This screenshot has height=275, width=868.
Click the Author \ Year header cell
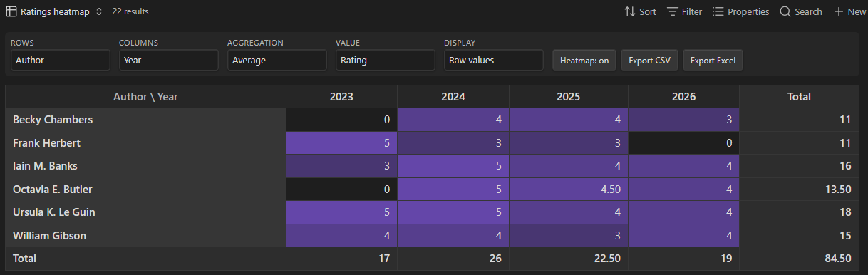[146, 97]
